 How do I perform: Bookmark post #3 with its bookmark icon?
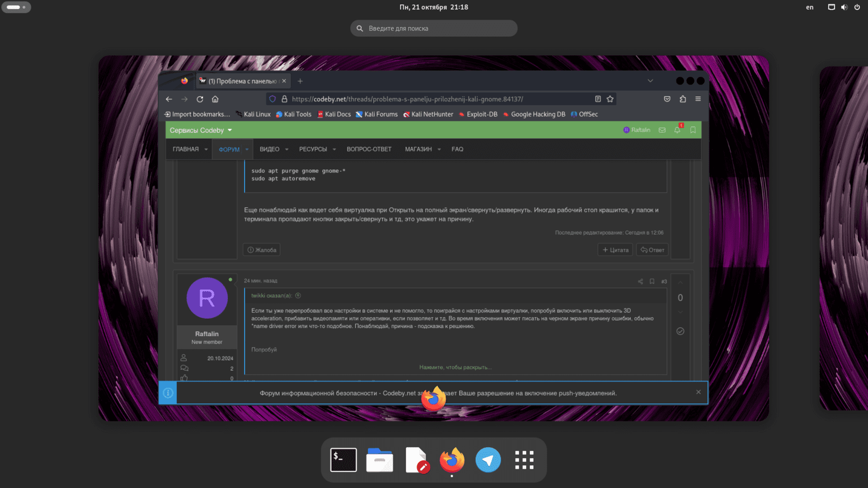(x=652, y=281)
